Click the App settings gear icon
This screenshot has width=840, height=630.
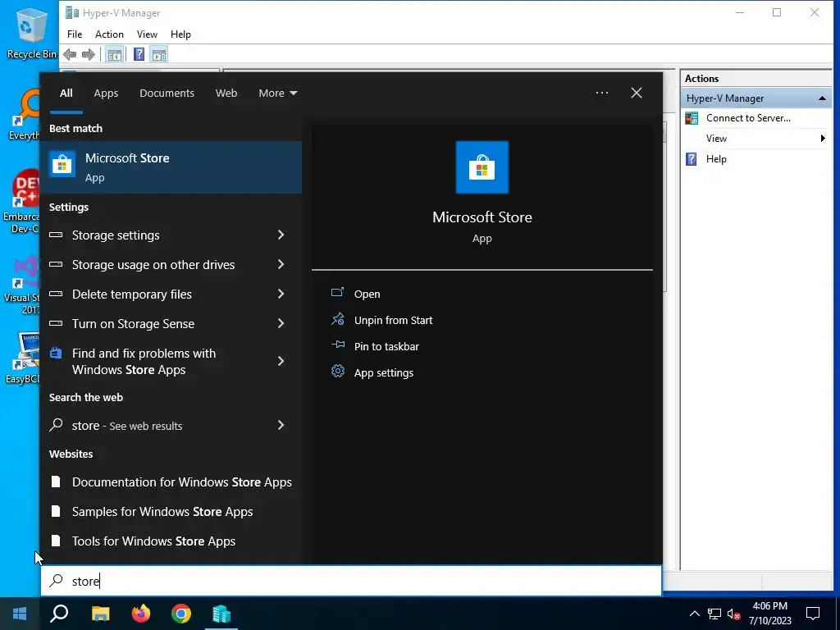point(337,372)
